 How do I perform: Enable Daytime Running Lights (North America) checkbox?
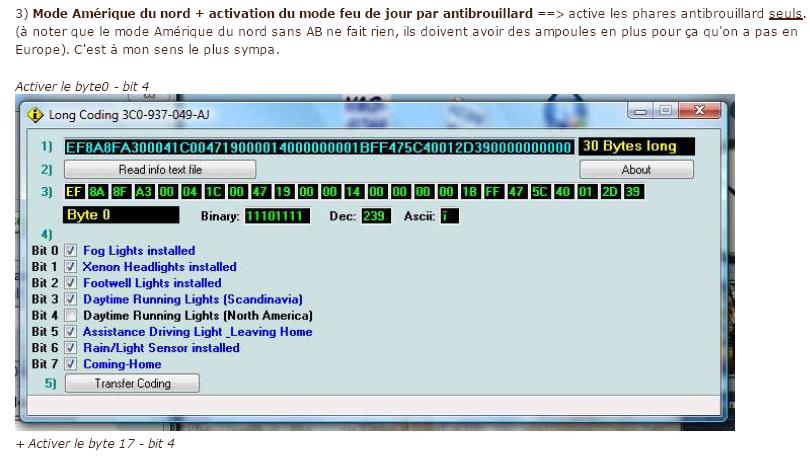click(70, 315)
